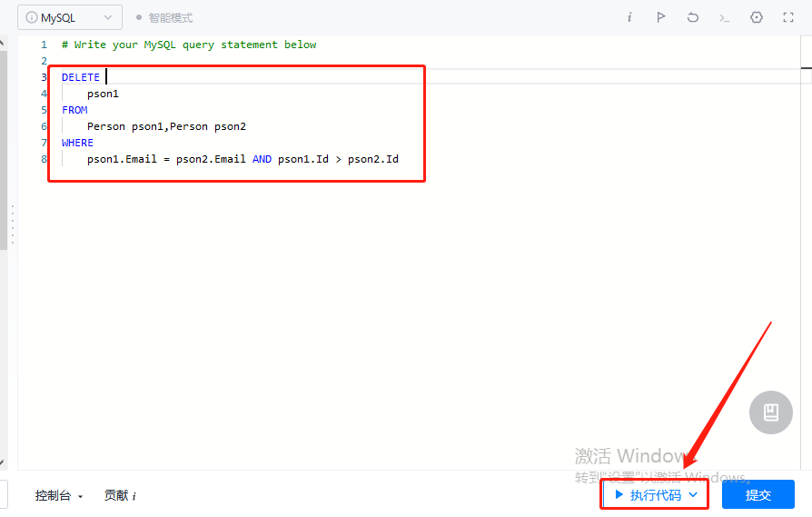The height and width of the screenshot is (517, 812).
Task: Toggle 智能模式 smart mode indicator
Action: pyautogui.click(x=164, y=18)
